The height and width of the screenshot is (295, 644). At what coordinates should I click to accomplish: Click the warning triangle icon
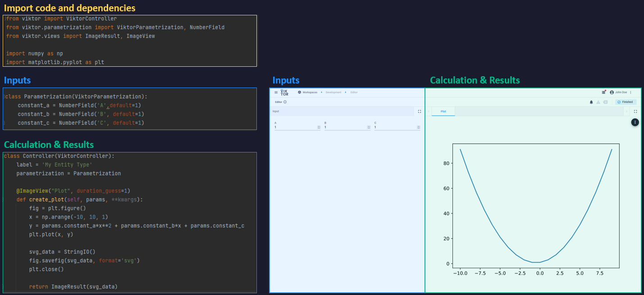click(598, 102)
